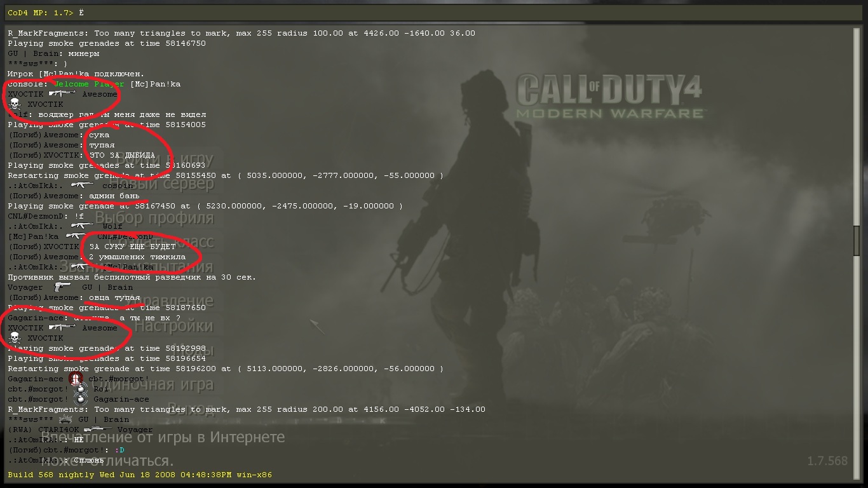Click 'Restarting smoke grenade at time 58155450' line
Image resolution: width=868 pixels, height=488 pixels.
coord(226,175)
